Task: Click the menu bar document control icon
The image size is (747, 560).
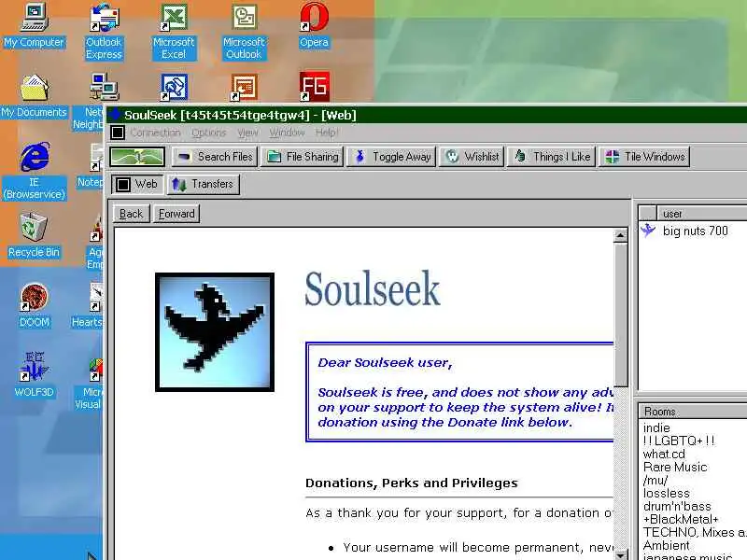Action: (118, 133)
